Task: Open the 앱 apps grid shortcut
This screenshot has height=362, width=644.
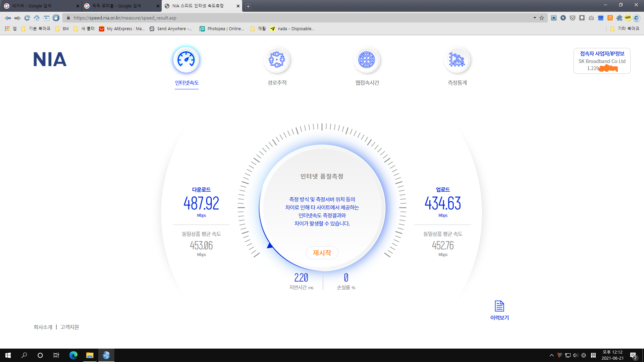Action: coord(10,29)
